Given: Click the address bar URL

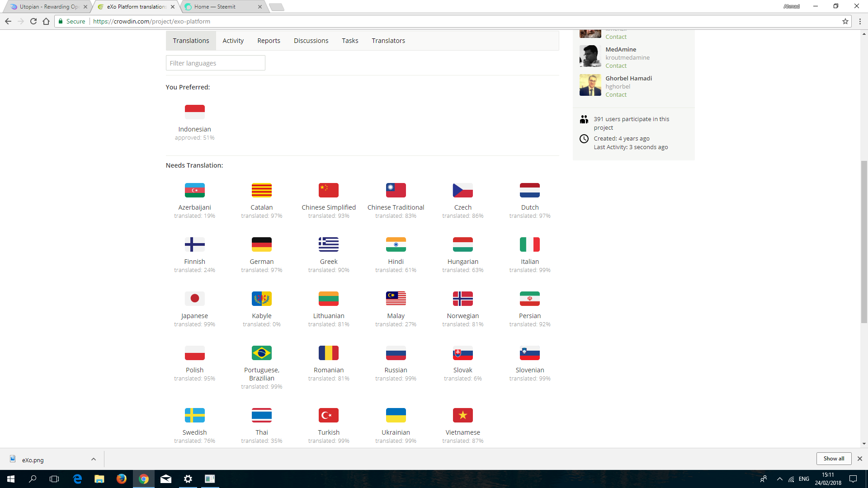Looking at the screenshot, I should click(151, 21).
